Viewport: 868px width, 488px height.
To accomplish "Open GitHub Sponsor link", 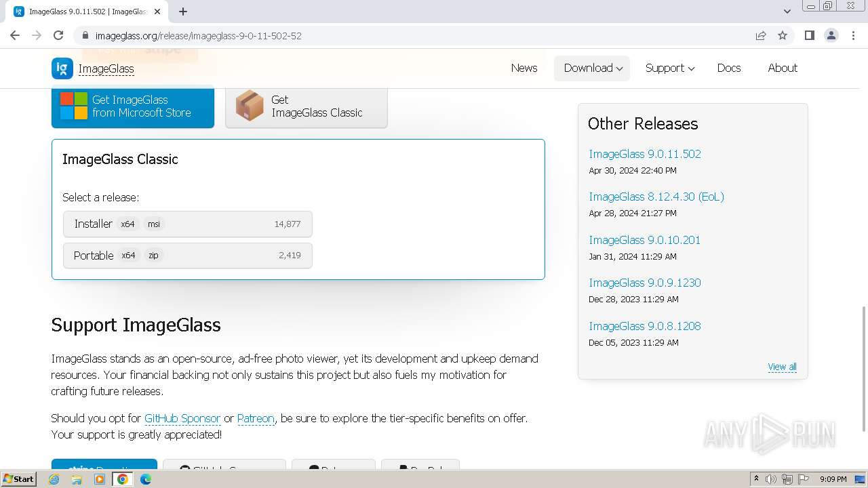I will coord(182,418).
